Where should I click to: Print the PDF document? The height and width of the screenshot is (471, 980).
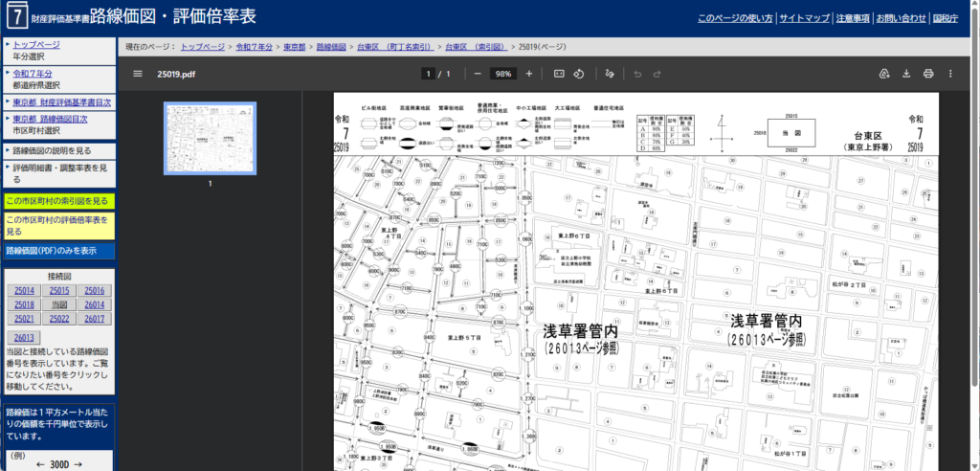[927, 74]
